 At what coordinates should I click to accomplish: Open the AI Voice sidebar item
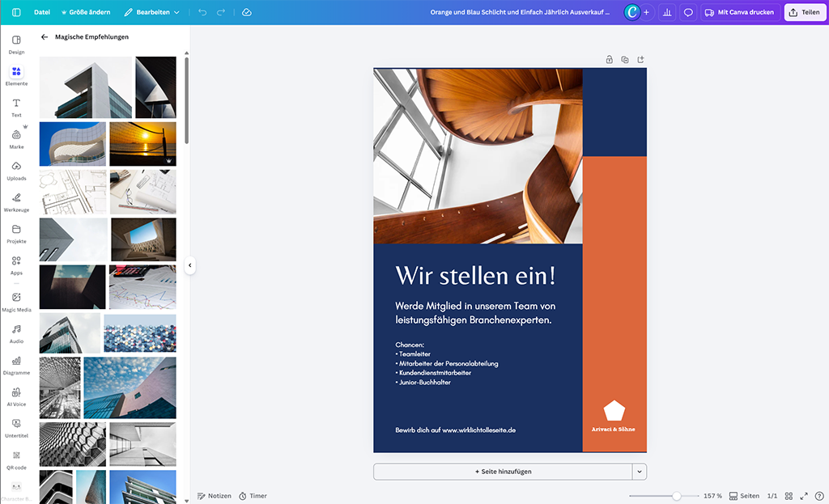click(x=16, y=396)
